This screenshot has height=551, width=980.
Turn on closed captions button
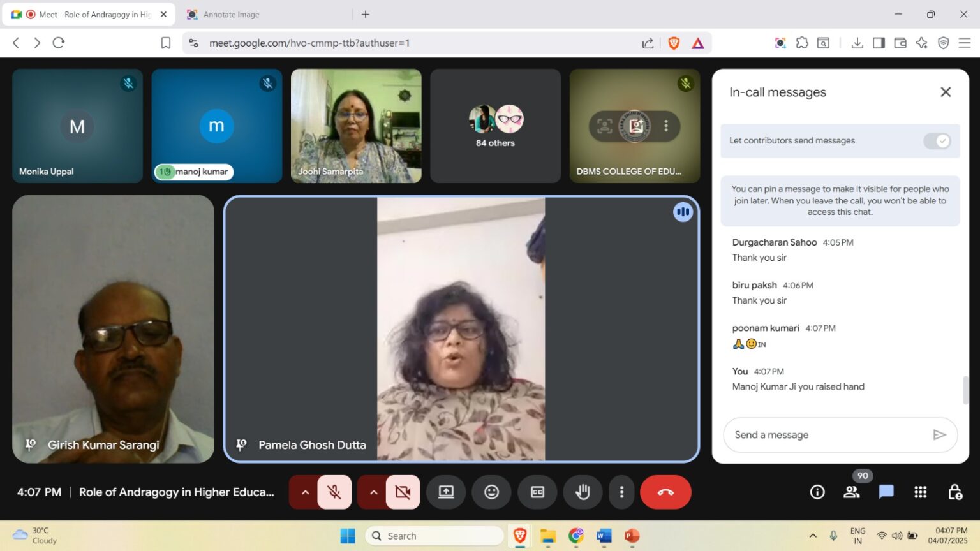pyautogui.click(x=537, y=492)
